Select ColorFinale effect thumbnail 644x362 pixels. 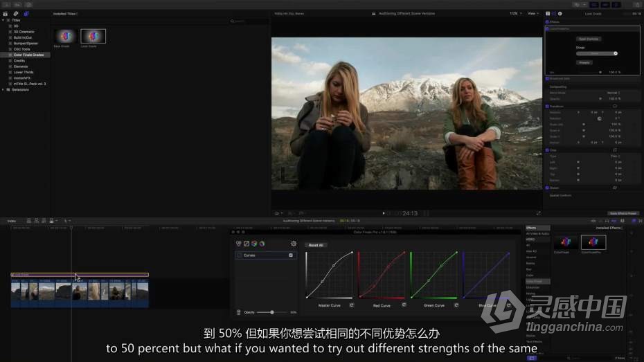[566, 242]
